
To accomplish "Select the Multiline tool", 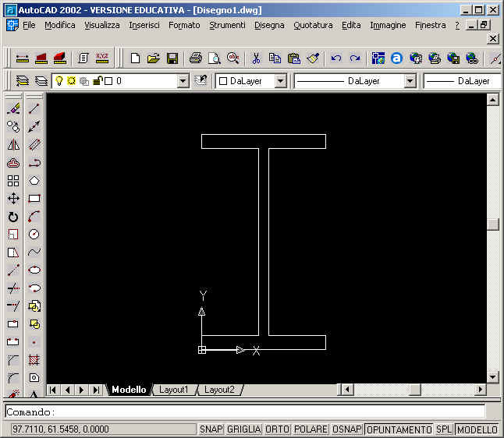I will 34,144.
